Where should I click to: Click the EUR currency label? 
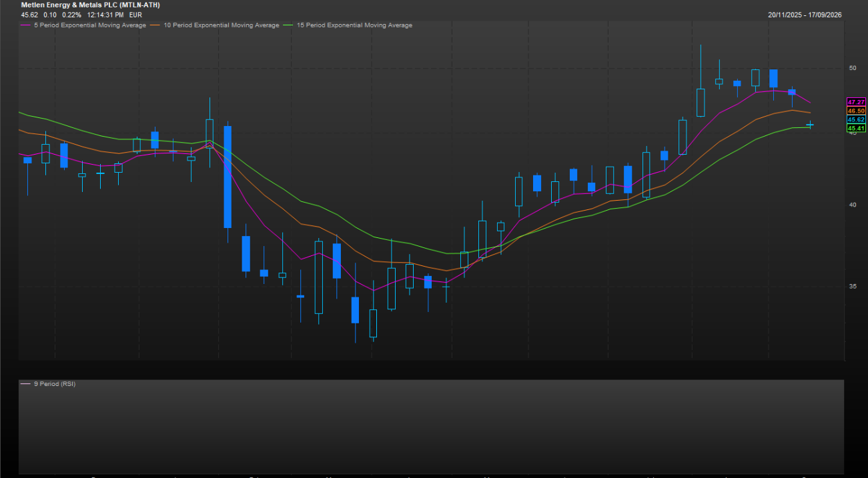(135, 14)
